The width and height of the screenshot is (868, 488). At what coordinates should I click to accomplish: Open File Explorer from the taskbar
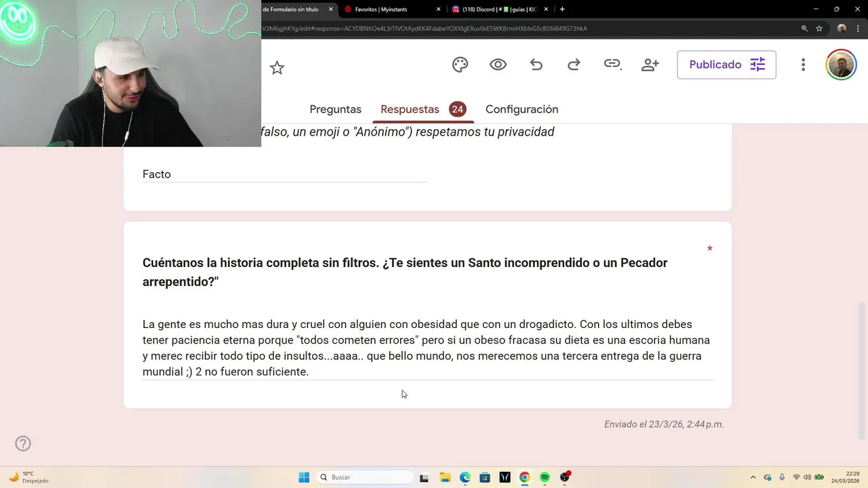click(445, 477)
